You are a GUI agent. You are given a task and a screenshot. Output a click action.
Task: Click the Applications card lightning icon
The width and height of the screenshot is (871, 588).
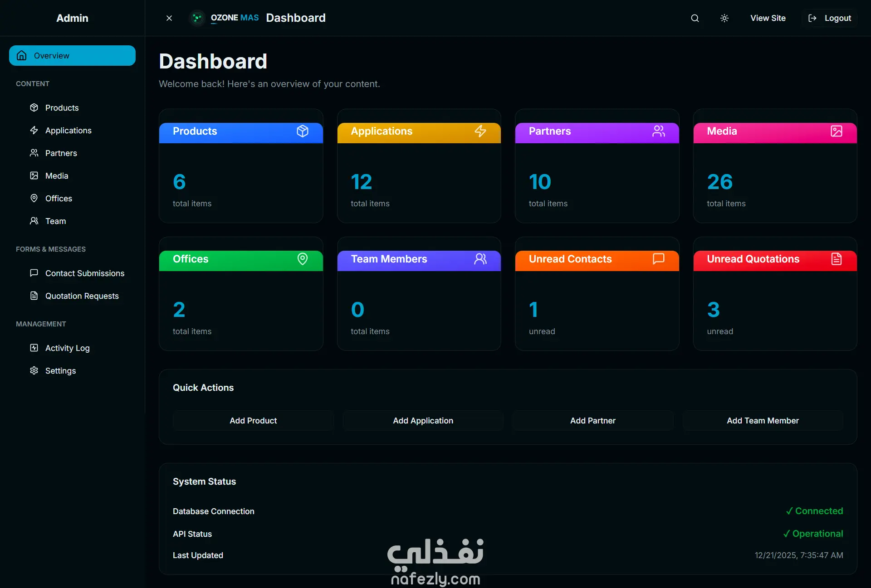point(480,131)
